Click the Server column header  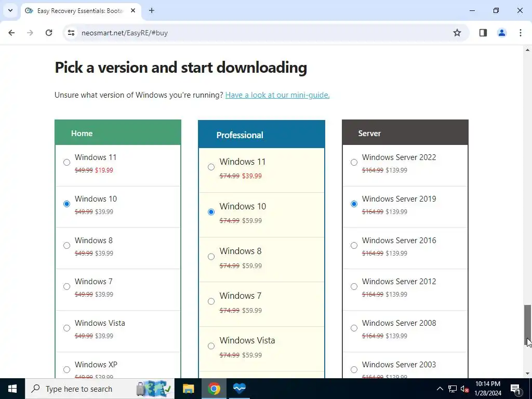coord(405,132)
